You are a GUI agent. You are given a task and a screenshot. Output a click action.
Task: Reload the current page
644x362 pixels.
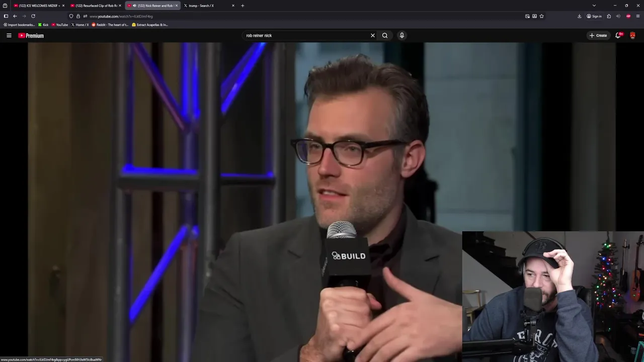33,16
